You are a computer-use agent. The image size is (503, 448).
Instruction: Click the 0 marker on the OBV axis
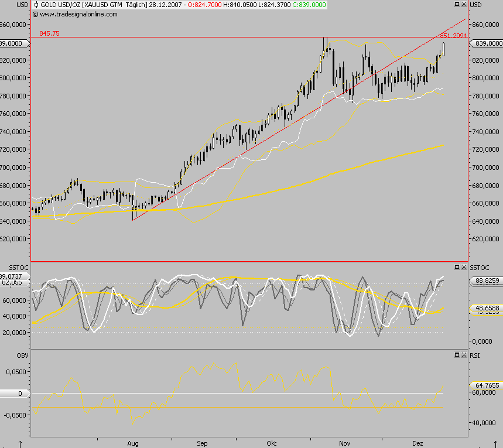[x=15, y=394]
